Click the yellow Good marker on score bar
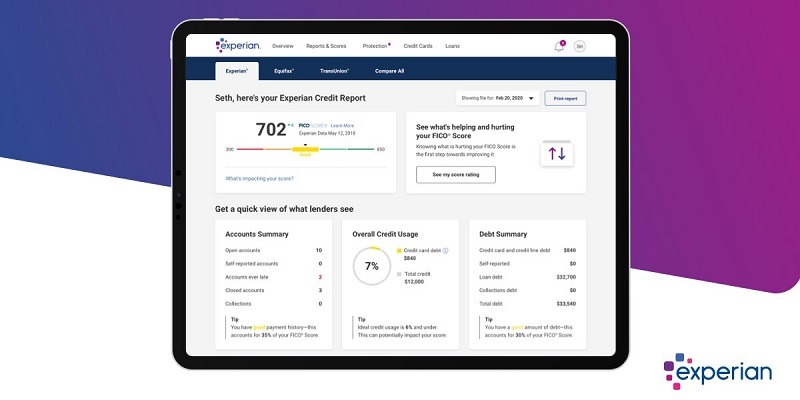The height and width of the screenshot is (400, 800). pyautogui.click(x=306, y=149)
